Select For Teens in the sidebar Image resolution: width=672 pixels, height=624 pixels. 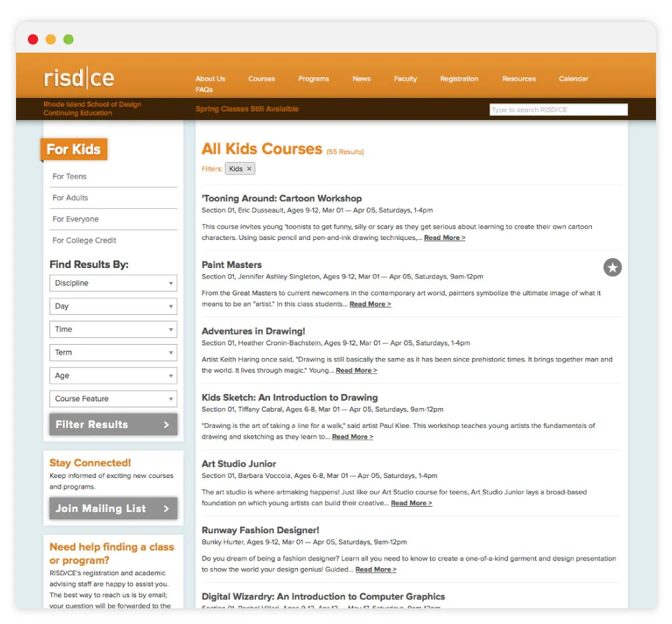pos(69,177)
